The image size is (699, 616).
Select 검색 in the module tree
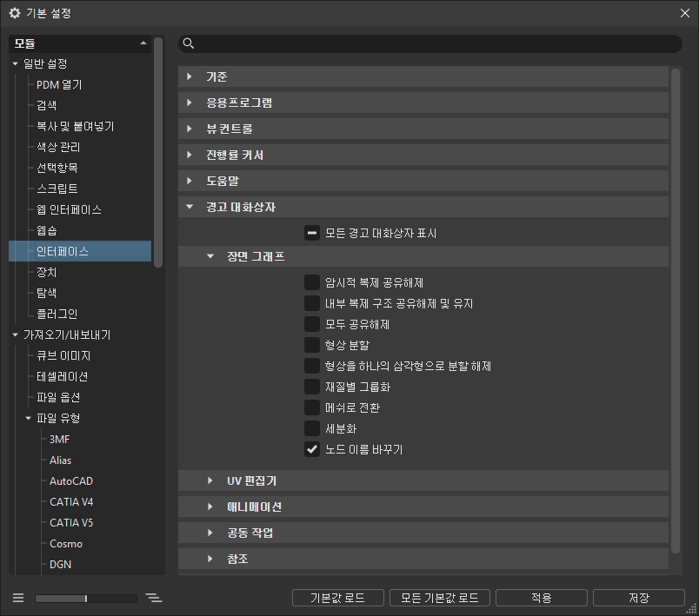[x=46, y=105]
